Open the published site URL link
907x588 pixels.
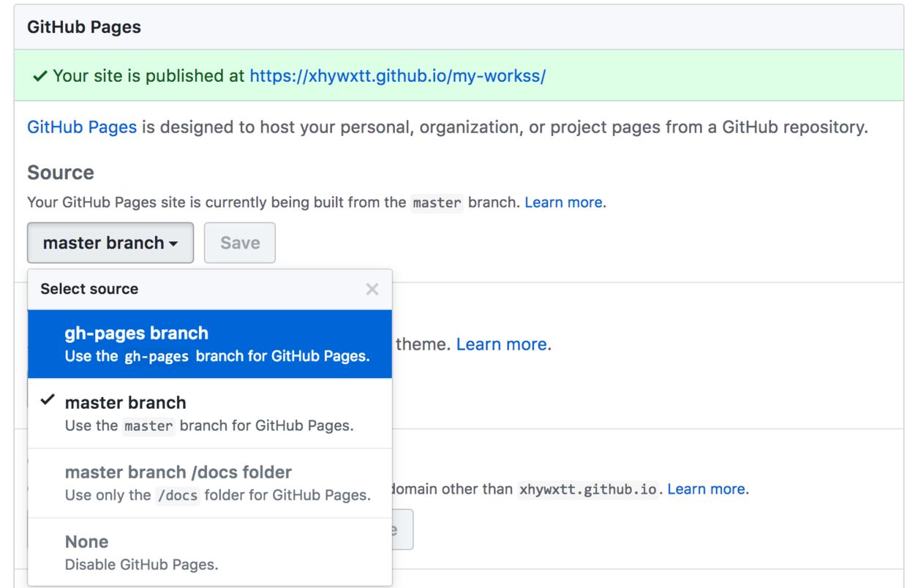pyautogui.click(x=398, y=76)
